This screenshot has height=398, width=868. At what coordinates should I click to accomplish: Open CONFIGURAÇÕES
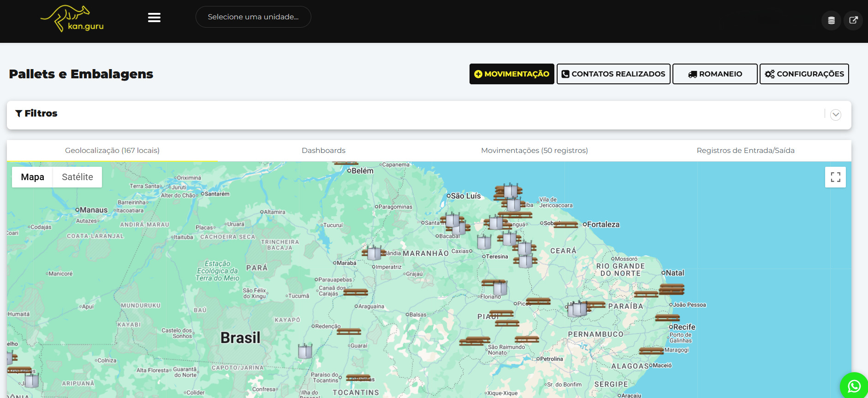click(804, 74)
